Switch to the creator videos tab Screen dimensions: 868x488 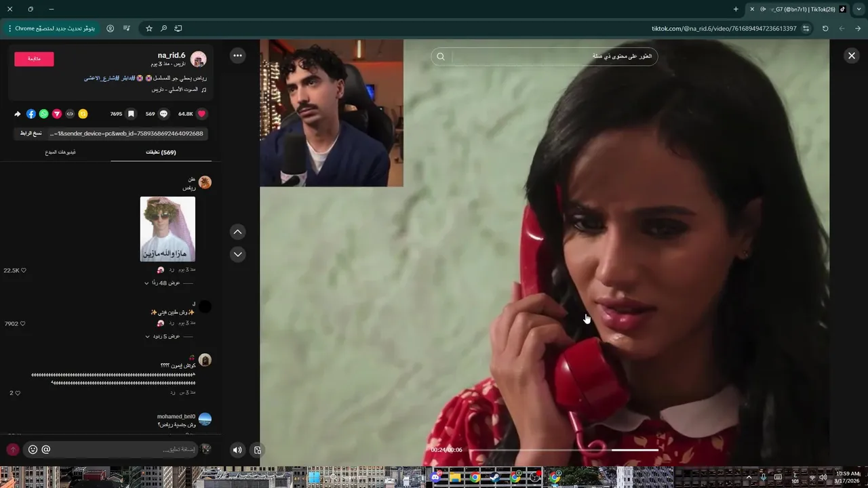coord(60,152)
